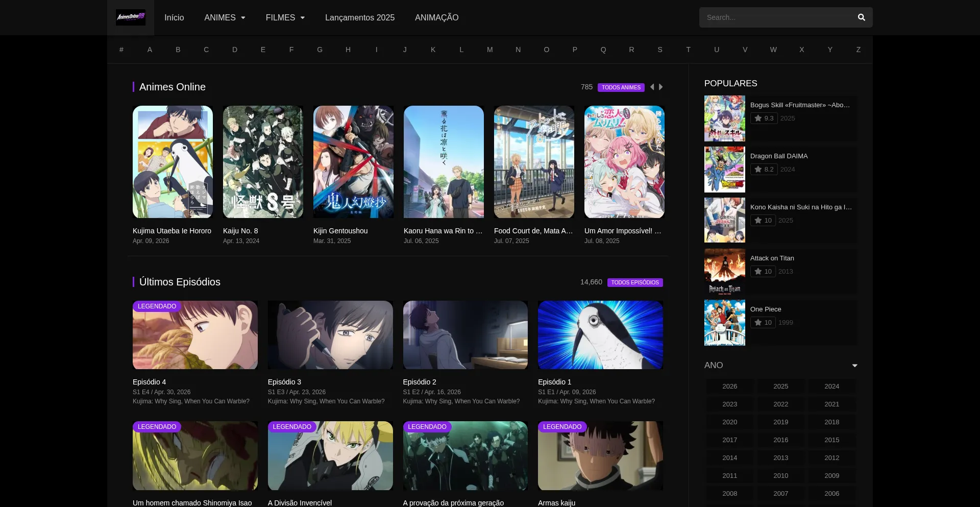Open Episódio 2 thumbnail of Kujima
This screenshot has height=507, width=980.
click(x=465, y=335)
